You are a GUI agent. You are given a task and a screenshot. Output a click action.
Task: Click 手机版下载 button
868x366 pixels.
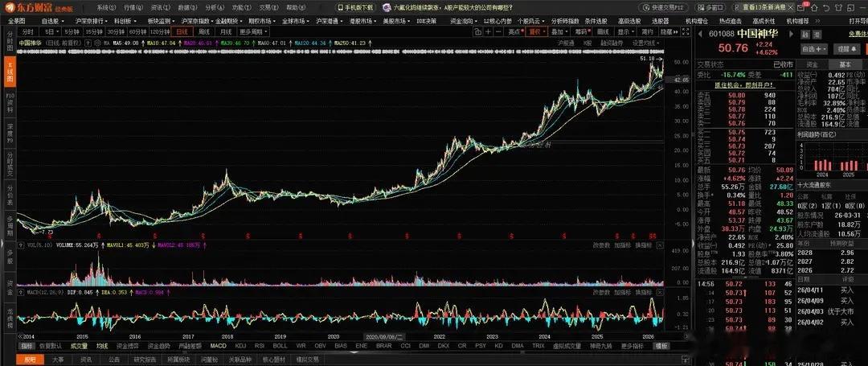coord(355,8)
